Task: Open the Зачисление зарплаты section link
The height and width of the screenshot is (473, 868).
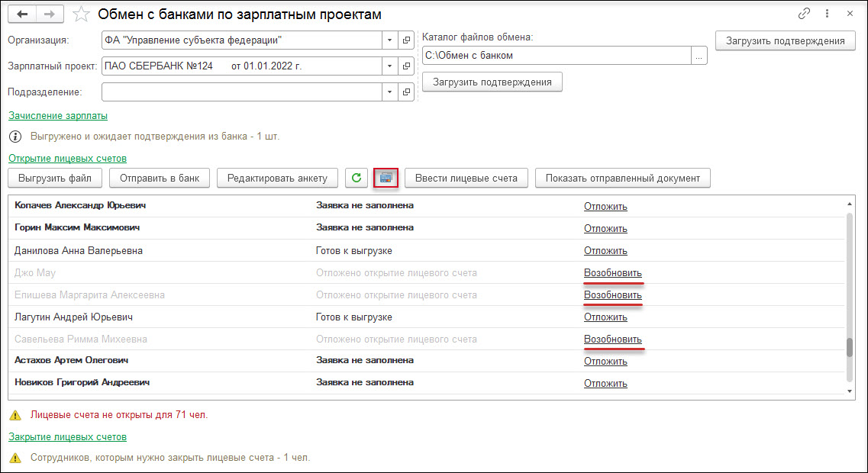Action: coord(58,116)
